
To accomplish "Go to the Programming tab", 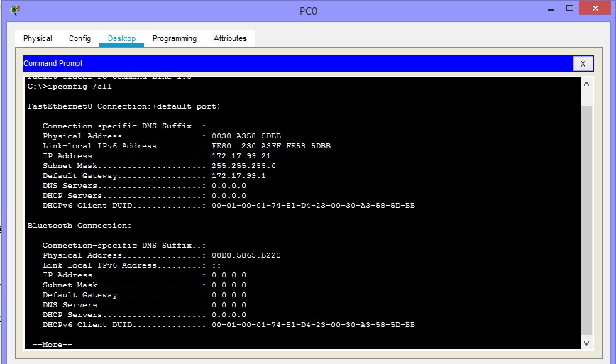I will [175, 38].
